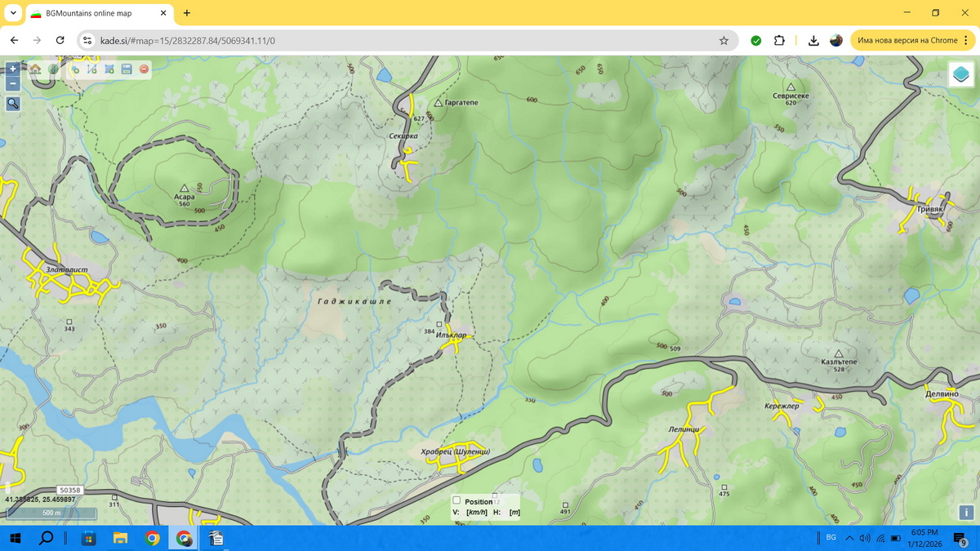Viewport: 980px width, 551px height.
Task: Open the tab search dropdown arrow
Action: pos(13,13)
